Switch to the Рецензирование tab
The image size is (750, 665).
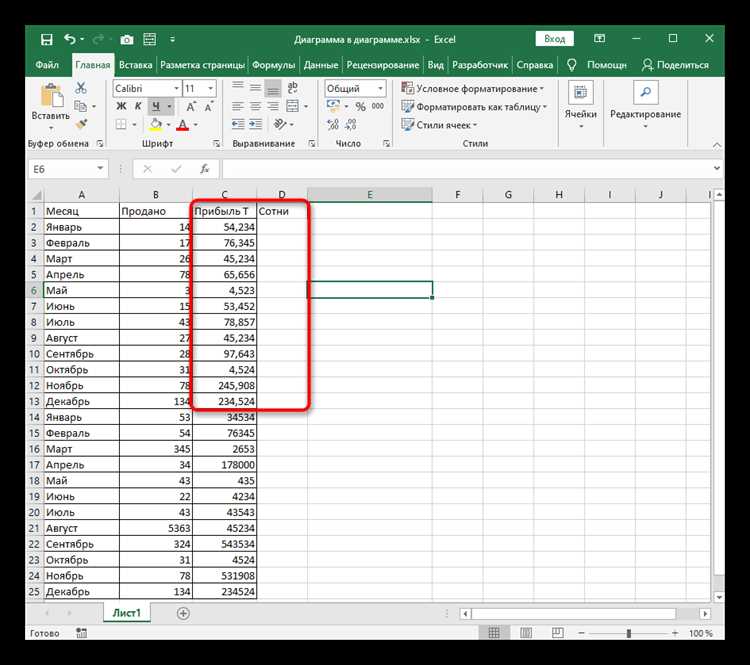click(x=383, y=65)
